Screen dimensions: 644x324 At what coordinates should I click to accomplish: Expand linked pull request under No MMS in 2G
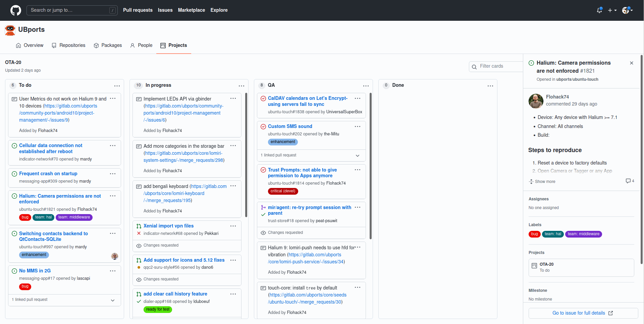tap(113, 300)
